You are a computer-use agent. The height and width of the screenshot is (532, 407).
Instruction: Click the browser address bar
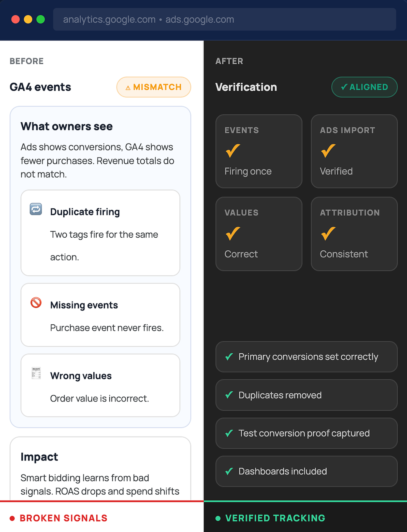[x=224, y=19]
